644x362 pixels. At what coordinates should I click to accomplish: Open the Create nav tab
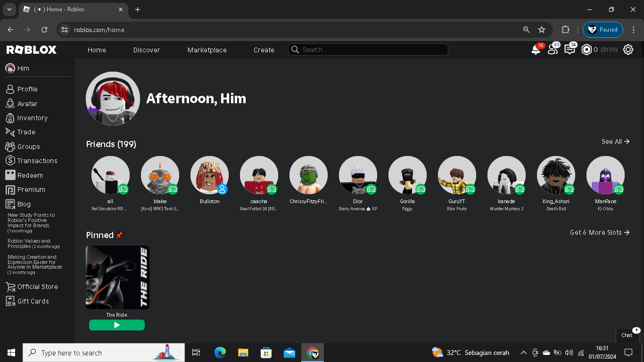(264, 50)
